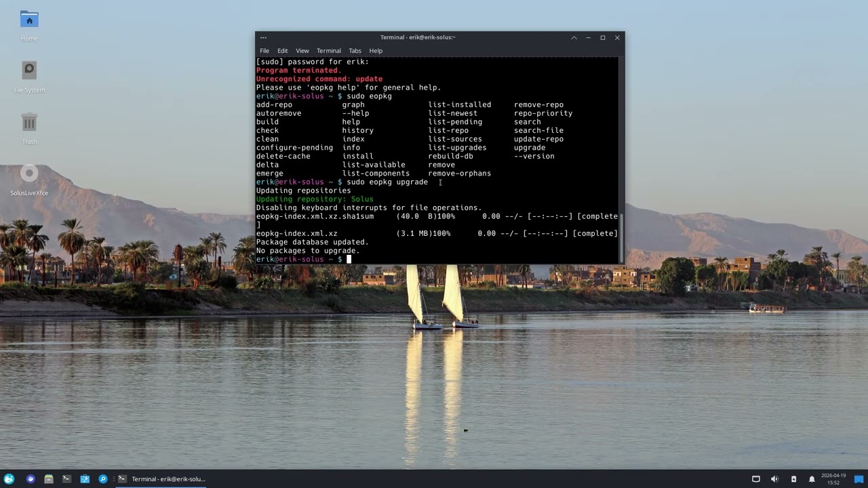This screenshot has width=868, height=488.
Task: Open the terminal window menu dots
Action: (263, 37)
